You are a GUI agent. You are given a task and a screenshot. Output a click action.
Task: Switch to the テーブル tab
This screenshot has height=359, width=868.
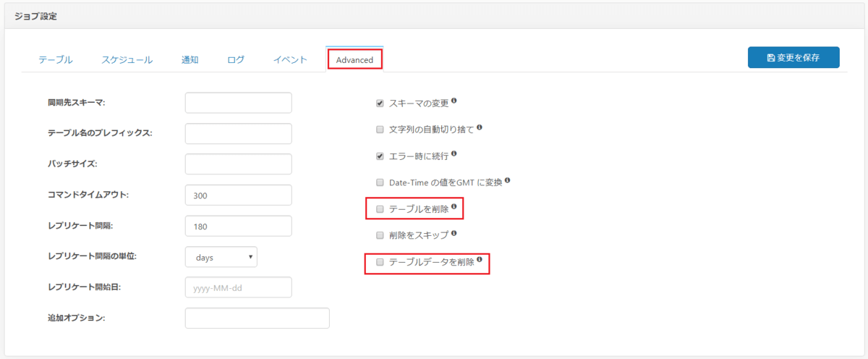click(x=56, y=60)
